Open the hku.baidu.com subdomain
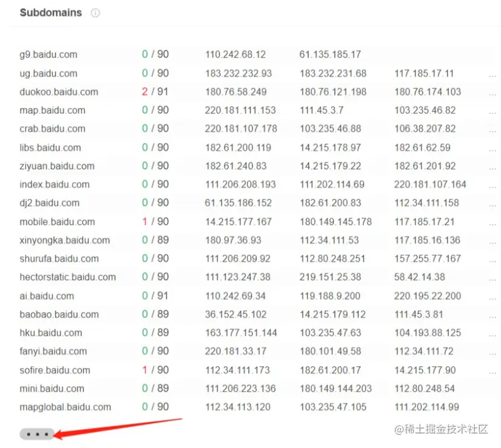This screenshot has height=448, width=501. click(51, 333)
